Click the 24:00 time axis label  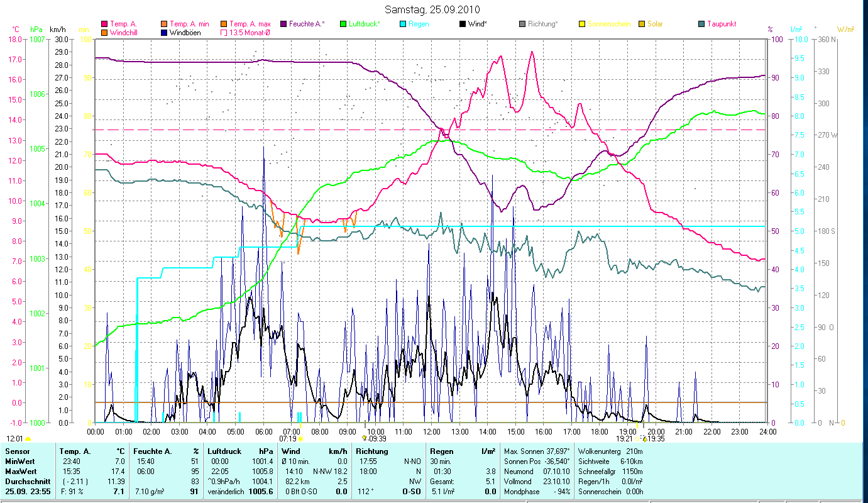pyautogui.click(x=767, y=432)
